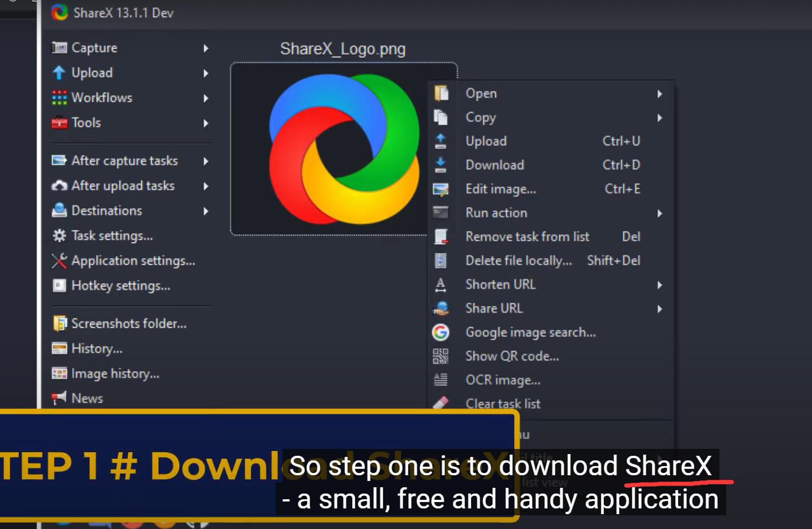This screenshot has height=529, width=812.
Task: Open Image history... from sidebar
Action: pyautogui.click(x=115, y=373)
